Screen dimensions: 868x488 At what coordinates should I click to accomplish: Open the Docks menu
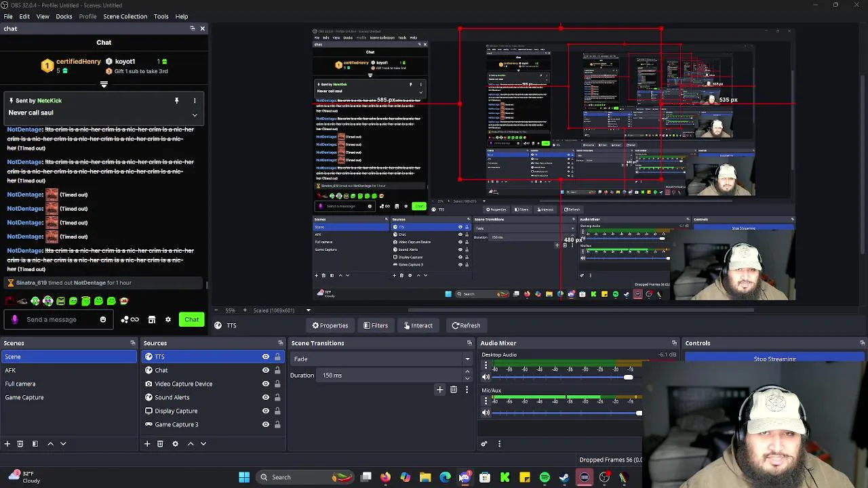click(x=64, y=16)
